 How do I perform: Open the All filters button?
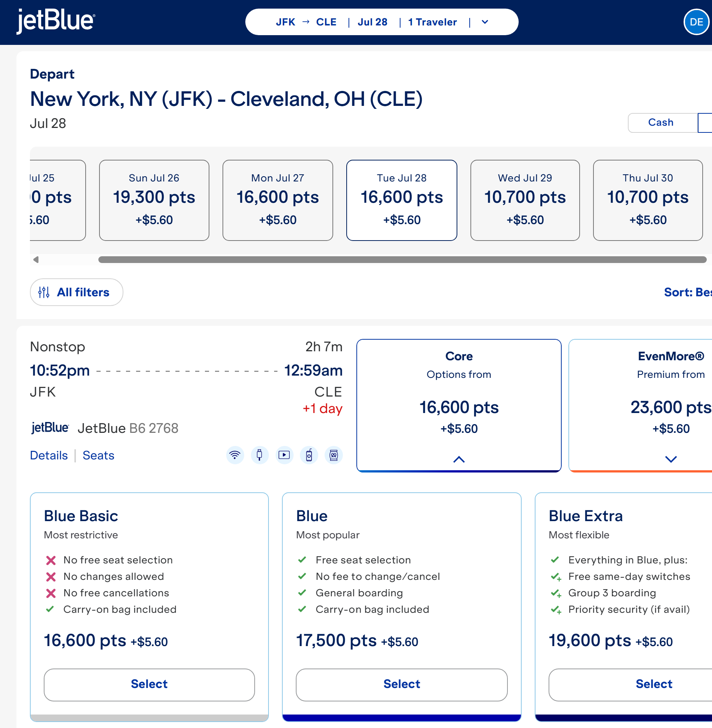(77, 292)
